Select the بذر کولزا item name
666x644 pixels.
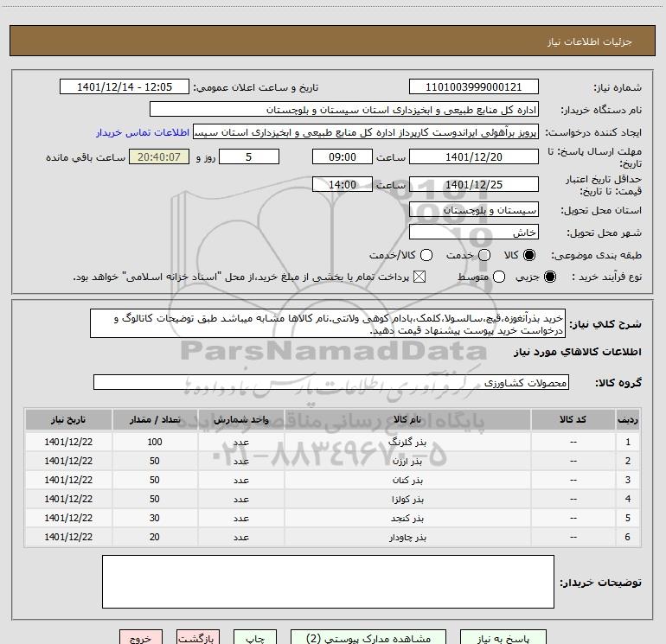[x=407, y=500]
